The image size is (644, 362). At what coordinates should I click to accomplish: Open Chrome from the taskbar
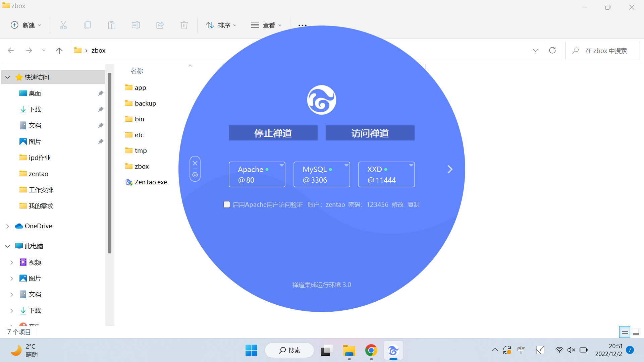tap(371, 350)
